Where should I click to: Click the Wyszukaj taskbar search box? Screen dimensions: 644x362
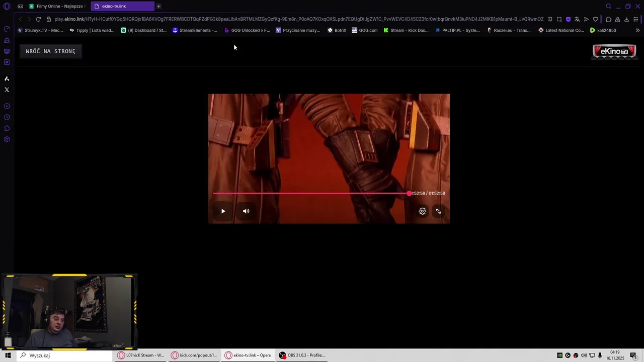[x=64, y=355]
